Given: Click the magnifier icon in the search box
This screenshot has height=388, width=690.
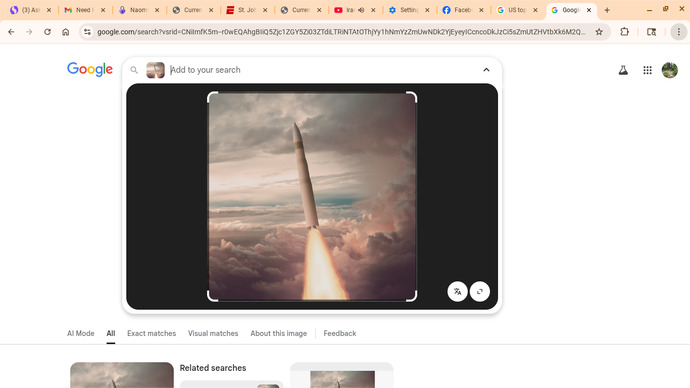Looking at the screenshot, I should coord(134,70).
